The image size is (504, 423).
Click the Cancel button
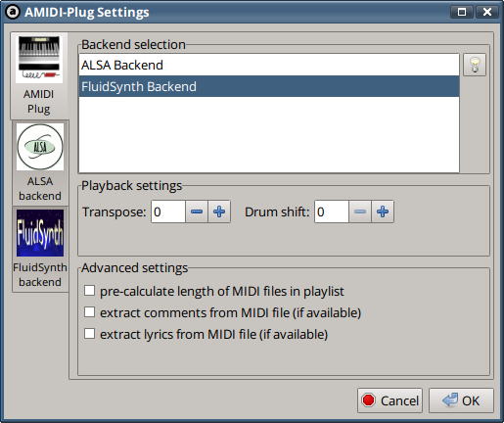click(x=389, y=400)
